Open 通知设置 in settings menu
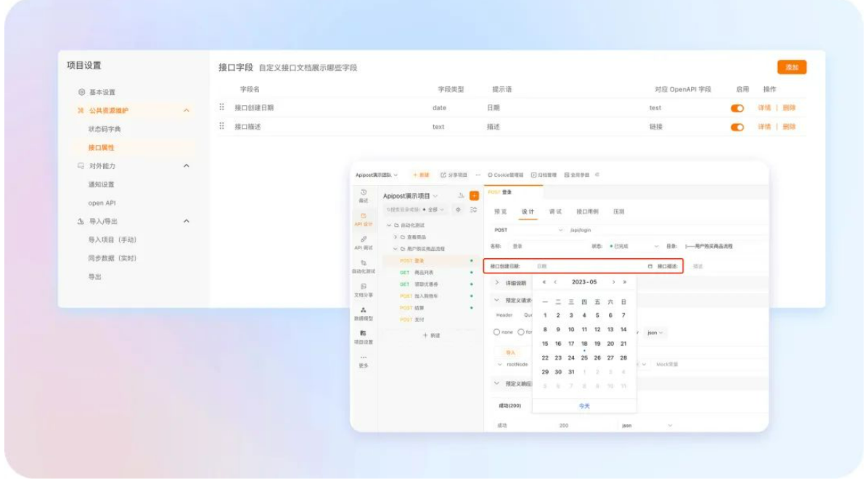This screenshot has height=480, width=868. (102, 185)
